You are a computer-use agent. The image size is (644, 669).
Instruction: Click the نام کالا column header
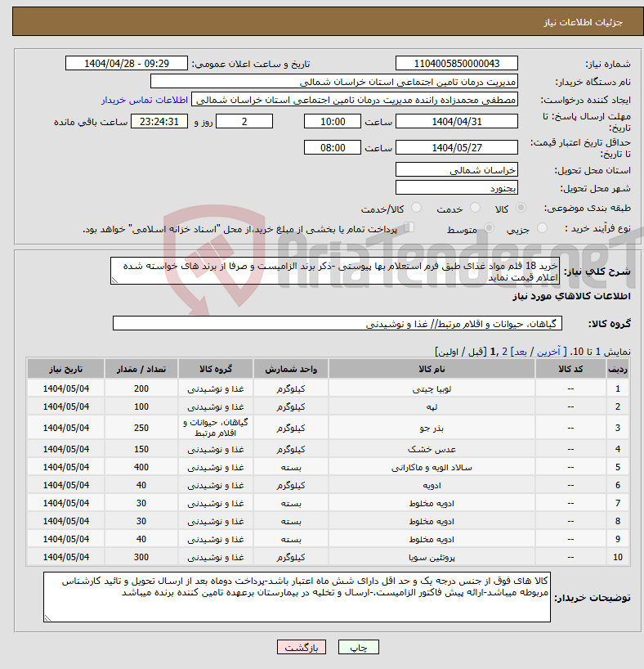pos(432,369)
